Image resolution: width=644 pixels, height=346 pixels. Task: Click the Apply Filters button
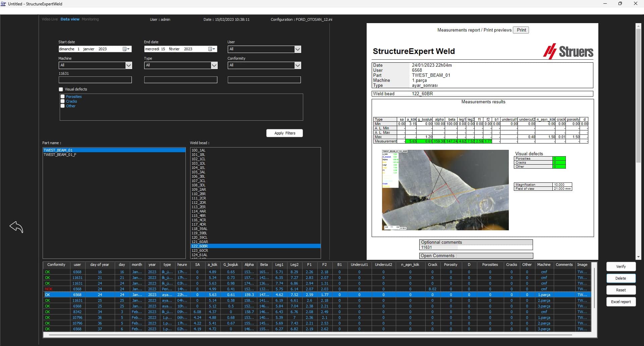point(285,133)
